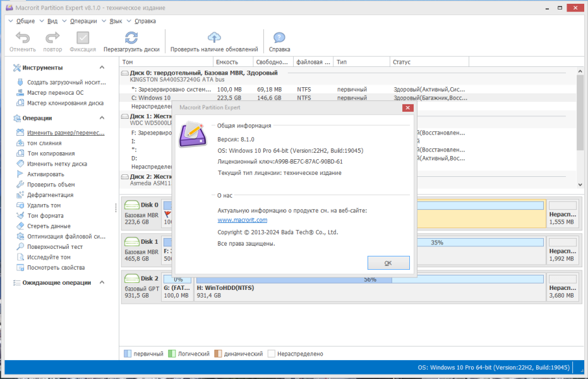Image resolution: width=588 pixels, height=379 pixels.
Task: Close the Macrorit Partition Expert about dialog
Action: (407, 108)
